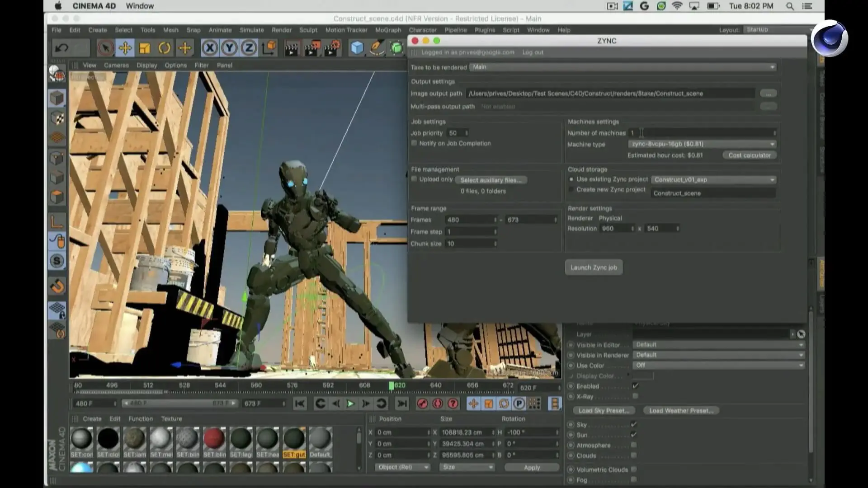Click Render View clapperboard icon
This screenshot has width=868, height=488.
click(x=292, y=47)
